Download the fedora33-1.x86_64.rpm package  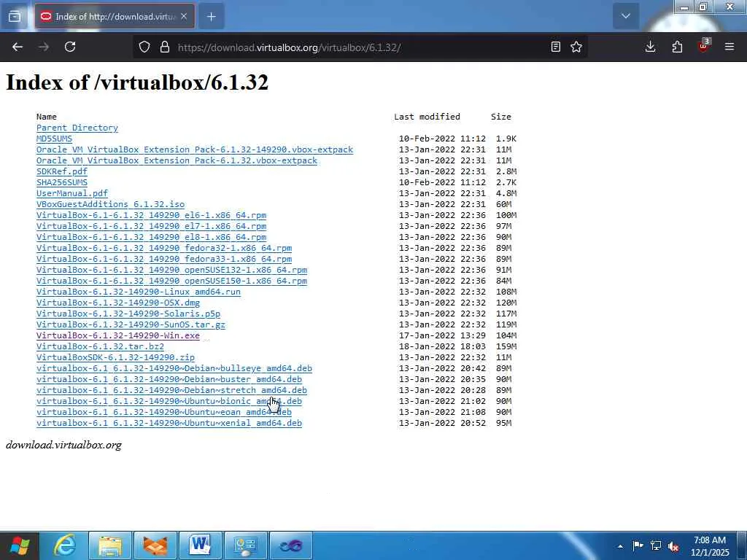pyautogui.click(x=164, y=259)
